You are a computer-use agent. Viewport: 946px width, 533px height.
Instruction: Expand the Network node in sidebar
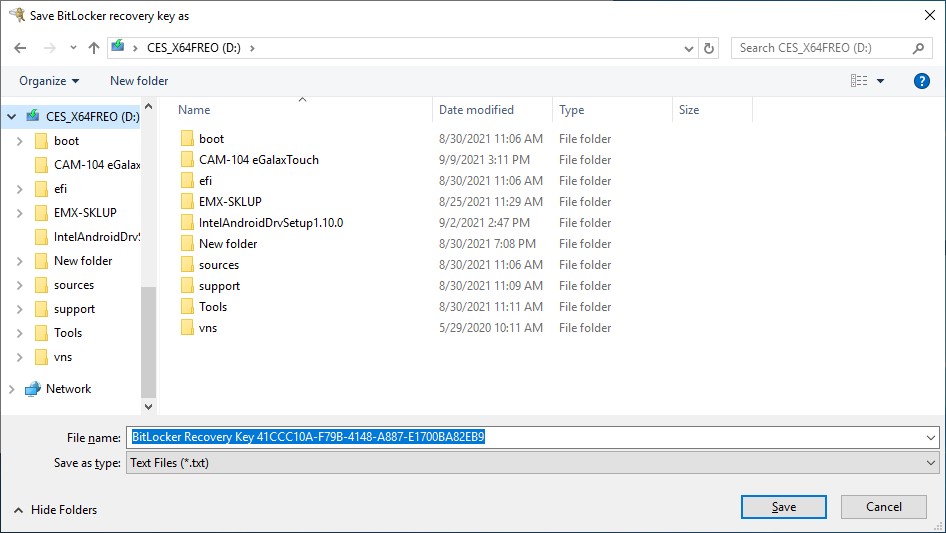tap(11, 389)
